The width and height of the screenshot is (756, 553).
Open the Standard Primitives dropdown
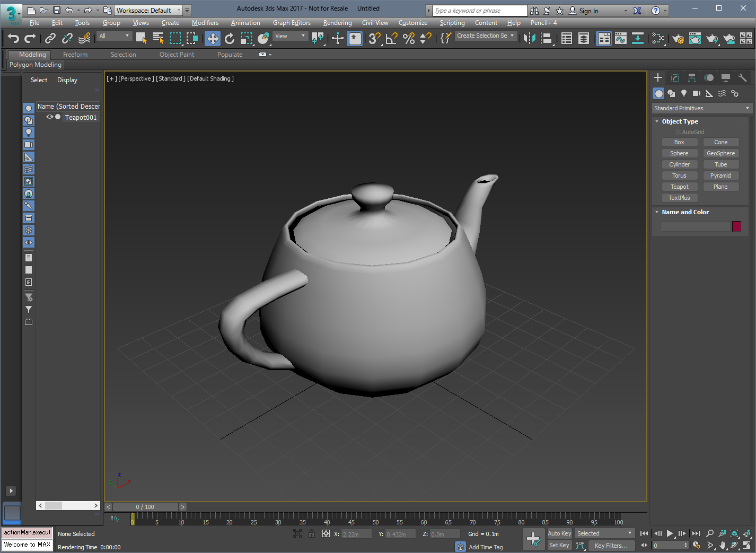click(x=701, y=108)
